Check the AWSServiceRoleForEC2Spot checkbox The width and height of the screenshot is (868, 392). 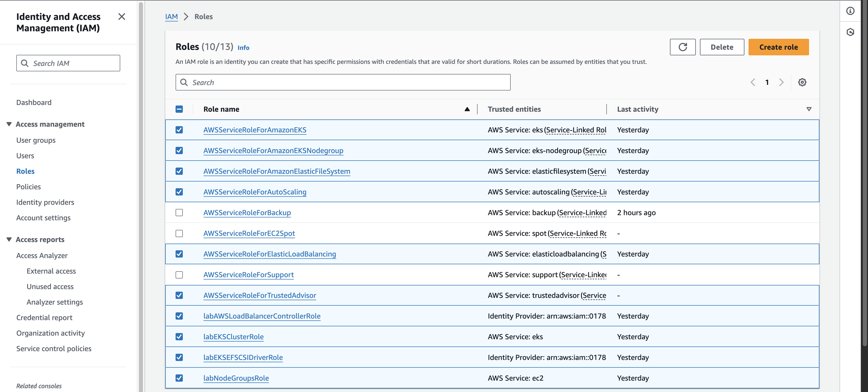tap(179, 233)
